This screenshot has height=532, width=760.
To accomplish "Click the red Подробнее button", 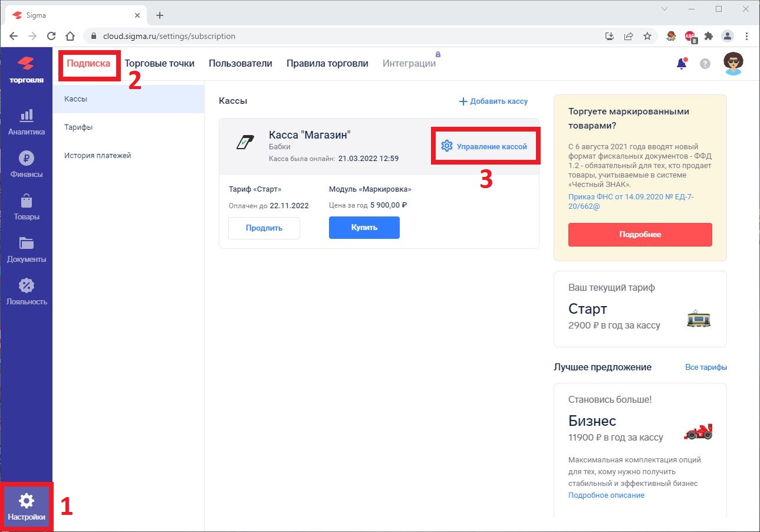I will tap(640, 234).
